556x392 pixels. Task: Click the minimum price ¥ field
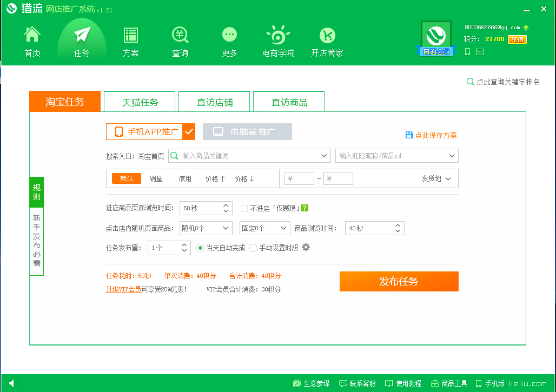pyautogui.click(x=299, y=178)
